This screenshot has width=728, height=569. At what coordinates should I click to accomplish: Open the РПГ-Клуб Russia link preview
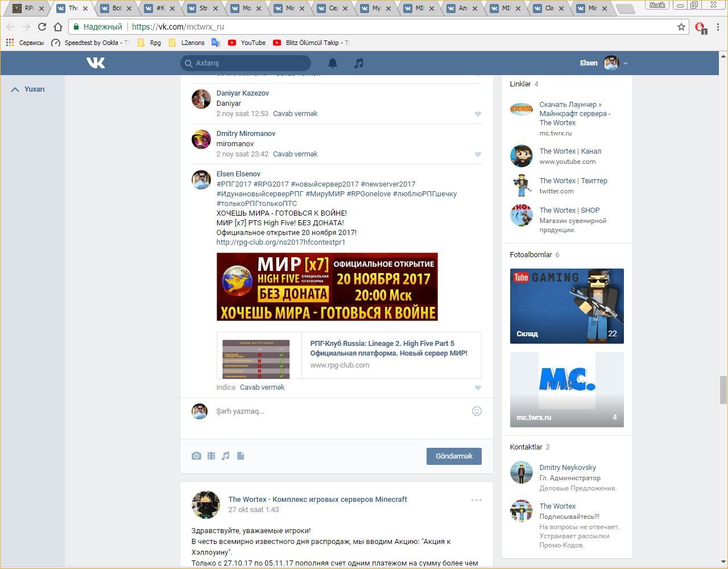[x=349, y=356]
